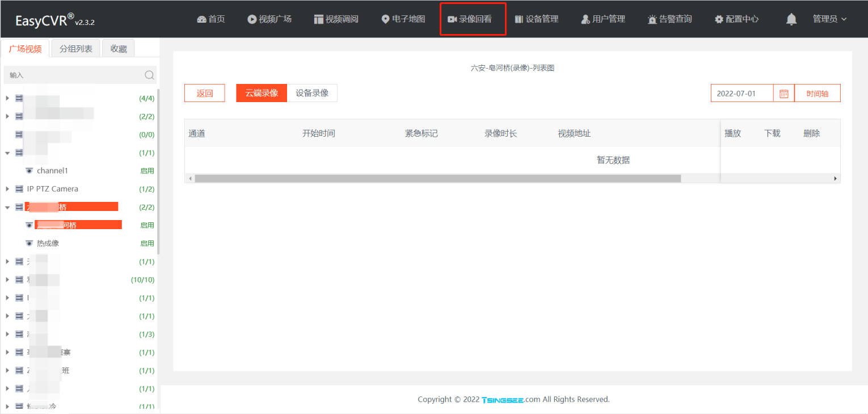868x414 pixels.
Task: Switch to 时间轴 timeline view
Action: coord(818,94)
